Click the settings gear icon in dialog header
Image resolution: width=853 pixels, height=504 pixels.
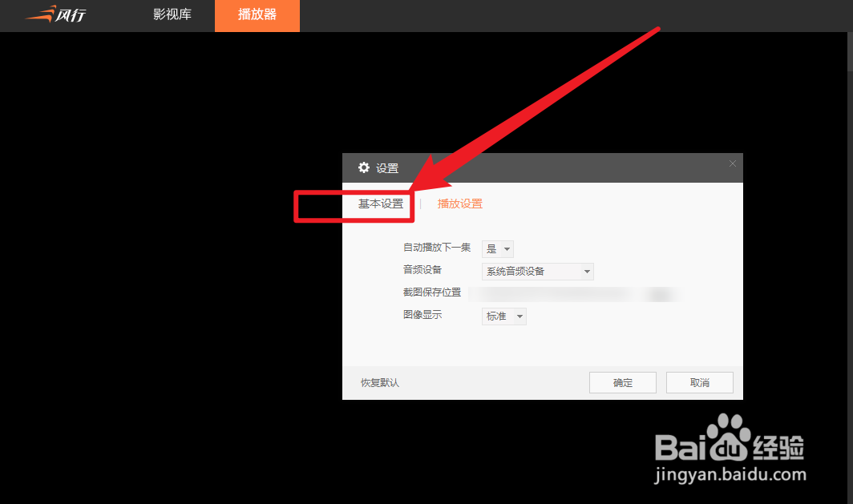pos(365,168)
